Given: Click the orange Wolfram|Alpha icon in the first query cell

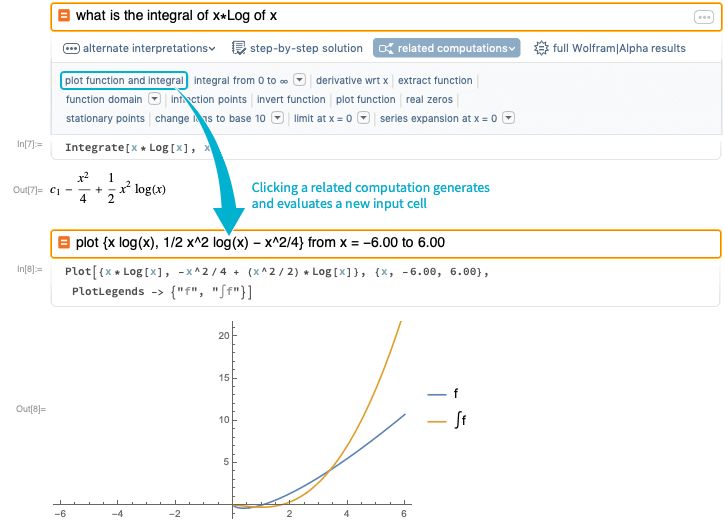Looking at the screenshot, I should (64, 16).
